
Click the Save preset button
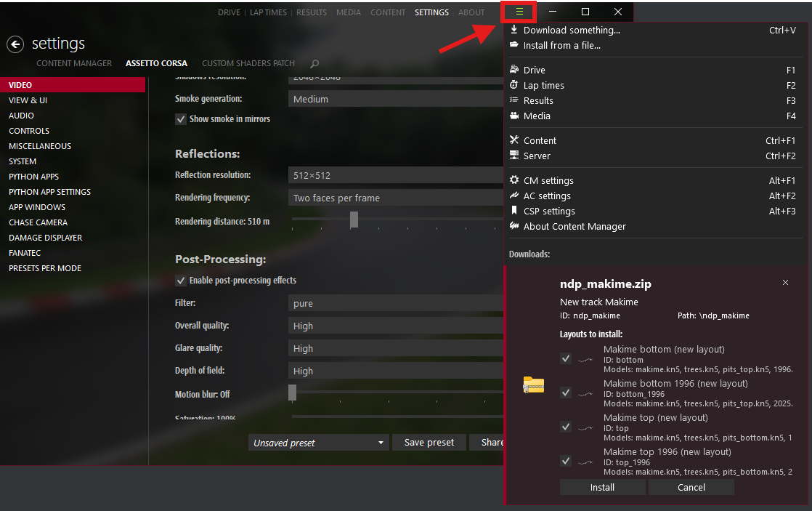pos(429,443)
